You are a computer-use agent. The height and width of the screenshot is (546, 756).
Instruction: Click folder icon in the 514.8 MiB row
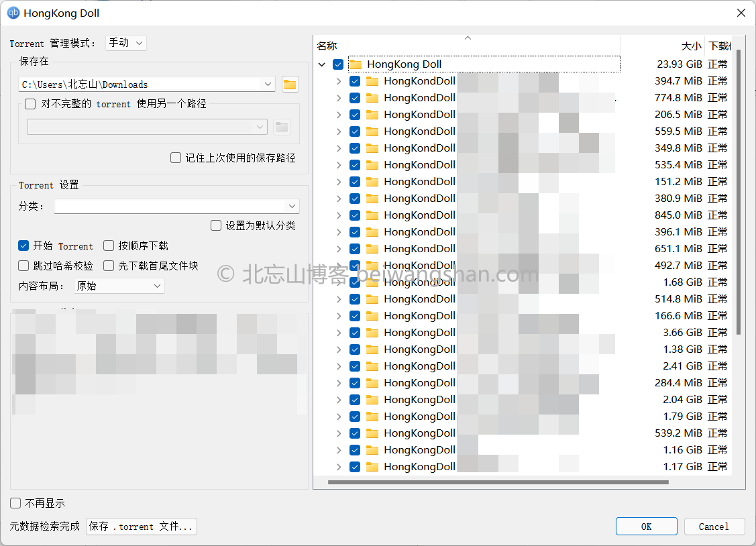pyautogui.click(x=372, y=299)
